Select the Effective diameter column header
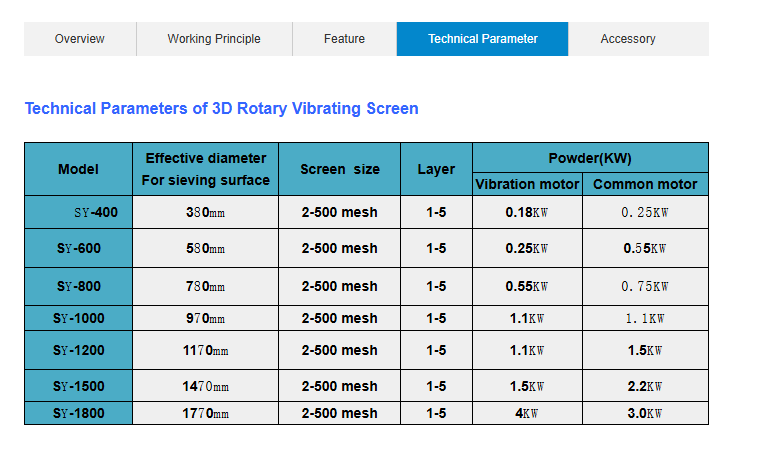Viewport: 767px width, 451px height. [x=205, y=169]
